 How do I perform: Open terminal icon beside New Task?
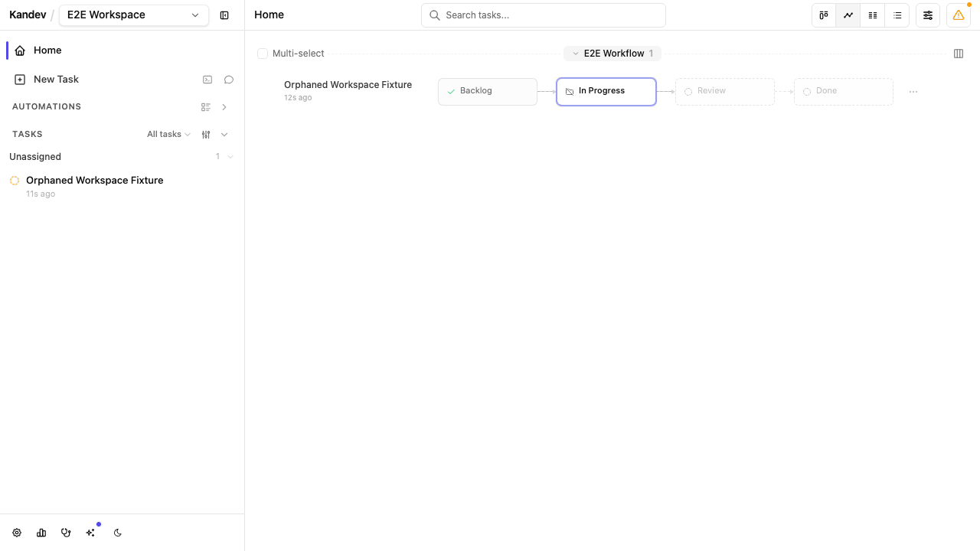tap(207, 80)
